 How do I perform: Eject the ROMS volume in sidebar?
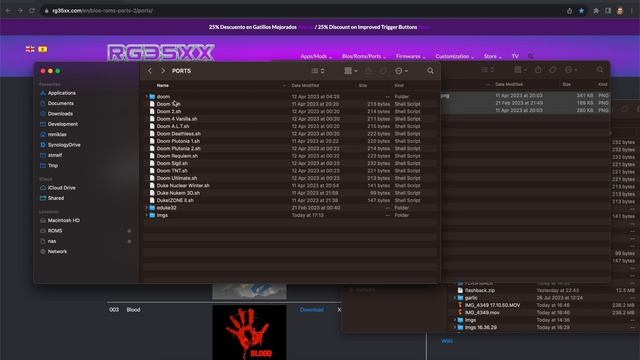point(129,231)
